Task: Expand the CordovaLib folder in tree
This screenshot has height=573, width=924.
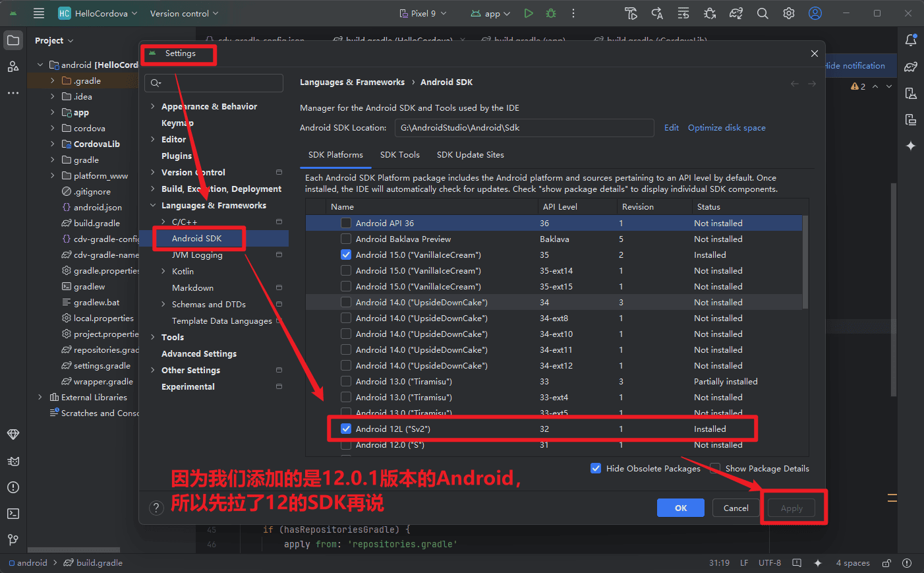Action: click(x=53, y=144)
